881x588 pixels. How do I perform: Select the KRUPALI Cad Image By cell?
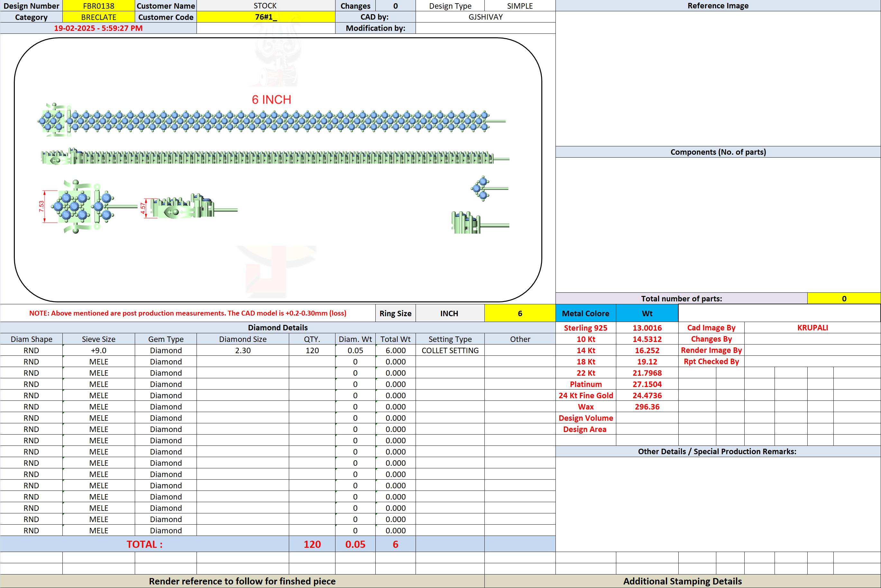[812, 328]
